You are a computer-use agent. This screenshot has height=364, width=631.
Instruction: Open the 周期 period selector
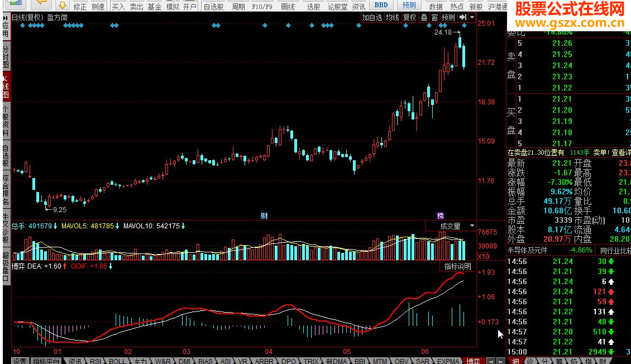click(x=238, y=5)
